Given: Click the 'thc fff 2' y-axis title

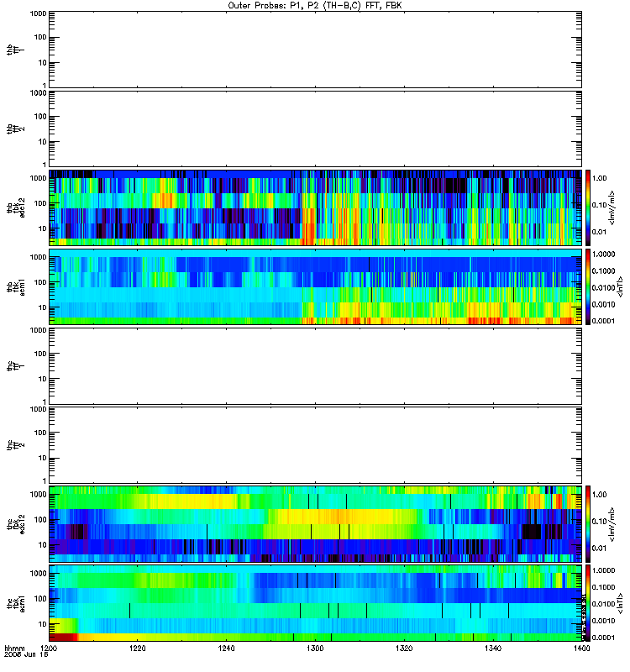Looking at the screenshot, I should [x=16, y=445].
